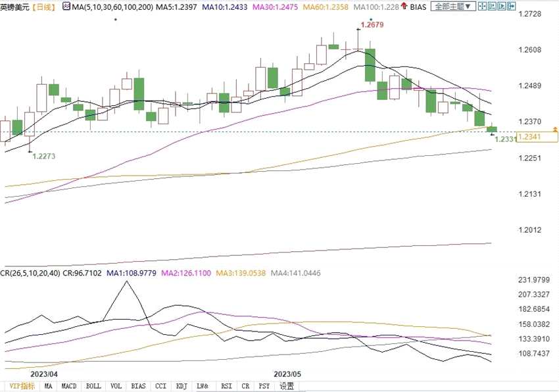
Task: Switch to the CCI indicator tab
Action: coord(160,386)
